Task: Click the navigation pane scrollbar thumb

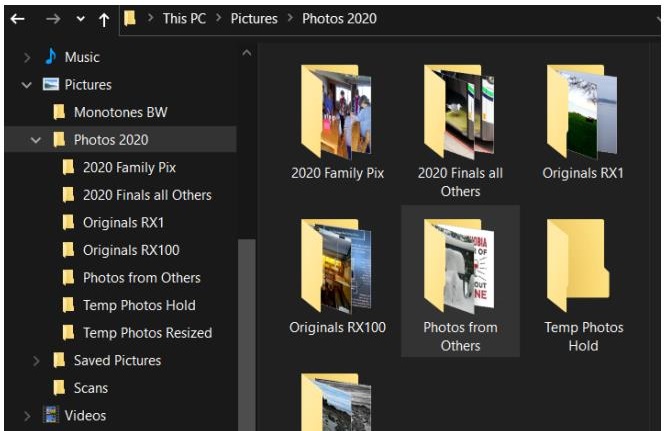Action: (246, 334)
